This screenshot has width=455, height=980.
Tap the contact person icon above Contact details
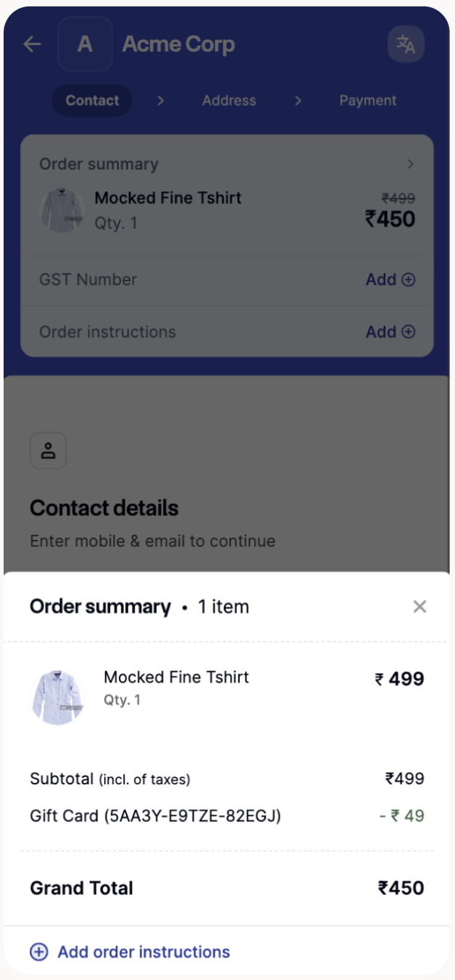tap(48, 450)
